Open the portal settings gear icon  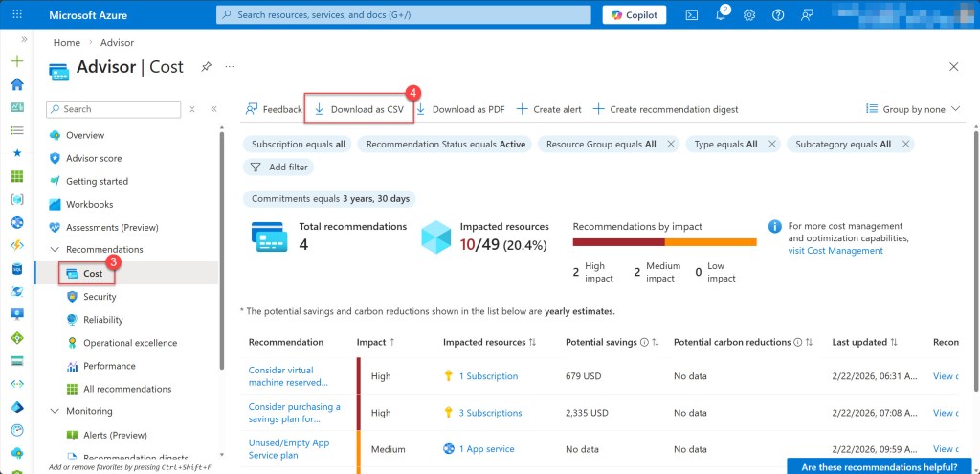coord(749,15)
